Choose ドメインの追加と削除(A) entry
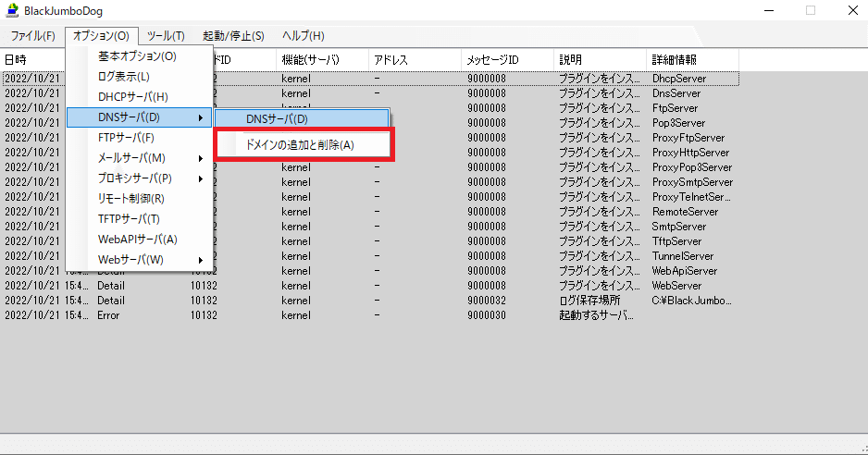The image size is (868, 455). click(302, 145)
